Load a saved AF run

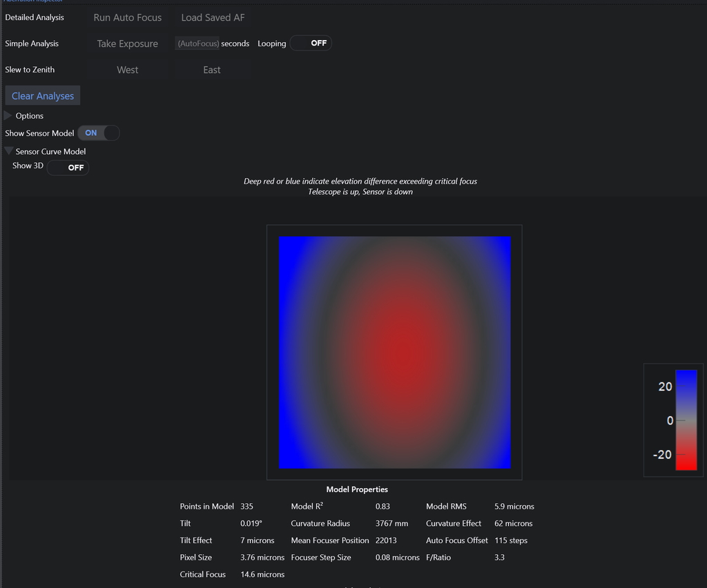point(213,17)
